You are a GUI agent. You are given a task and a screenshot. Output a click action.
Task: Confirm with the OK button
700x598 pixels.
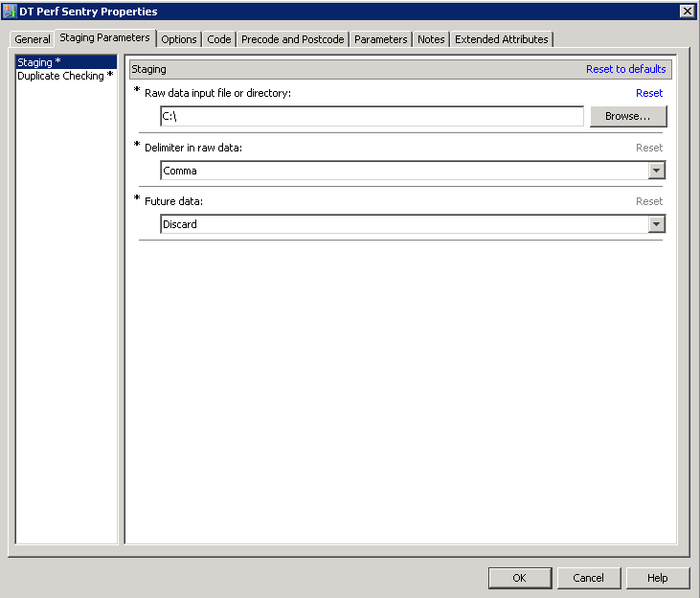(x=520, y=578)
